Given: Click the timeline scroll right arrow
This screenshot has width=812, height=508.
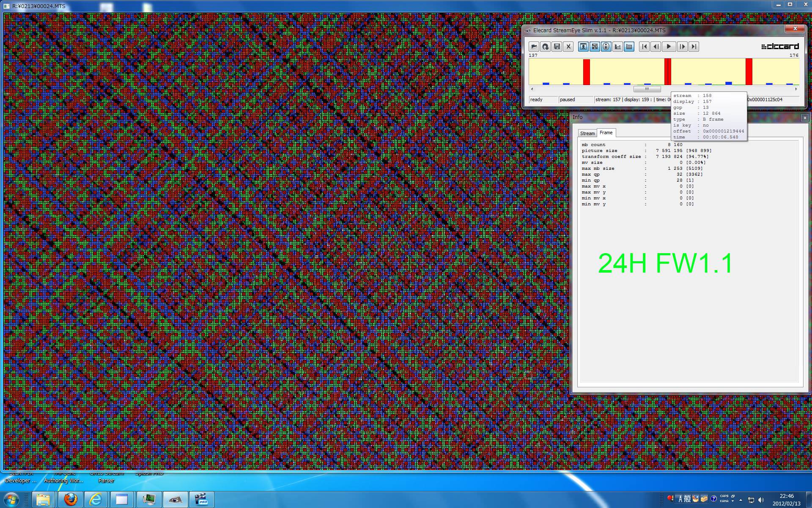Looking at the screenshot, I should tap(796, 89).
